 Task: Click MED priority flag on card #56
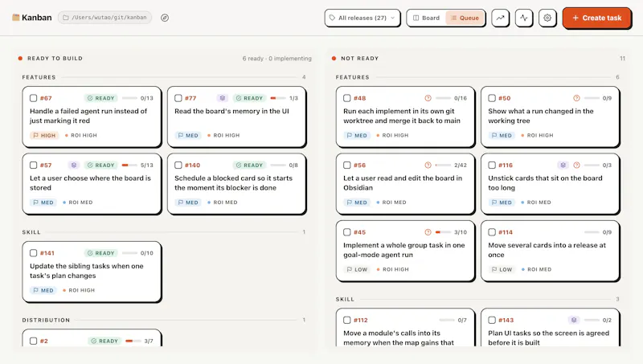[357, 202]
